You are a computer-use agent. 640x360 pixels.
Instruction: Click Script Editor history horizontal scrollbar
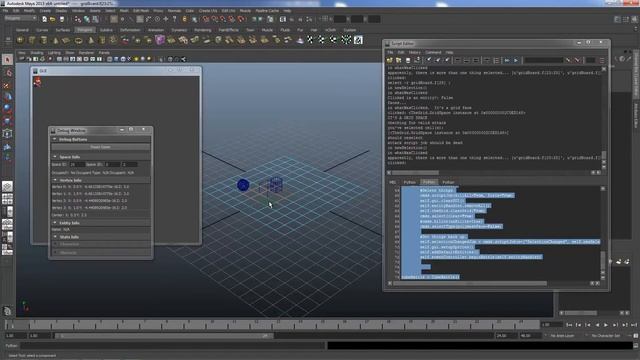point(416,173)
